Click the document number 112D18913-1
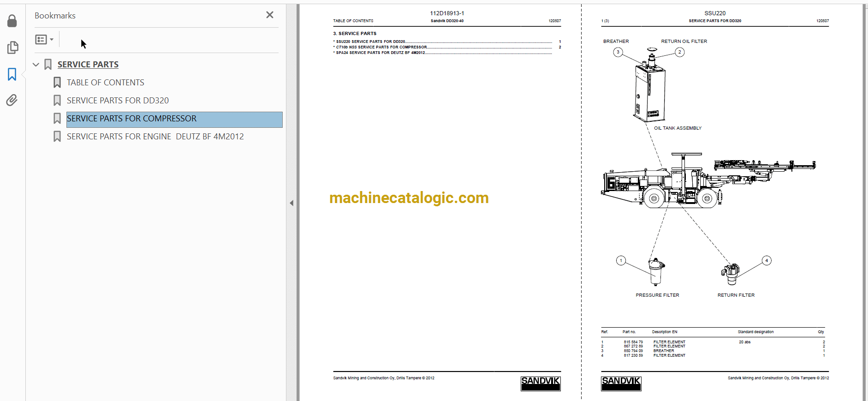This screenshot has height=401, width=868. coord(447,13)
